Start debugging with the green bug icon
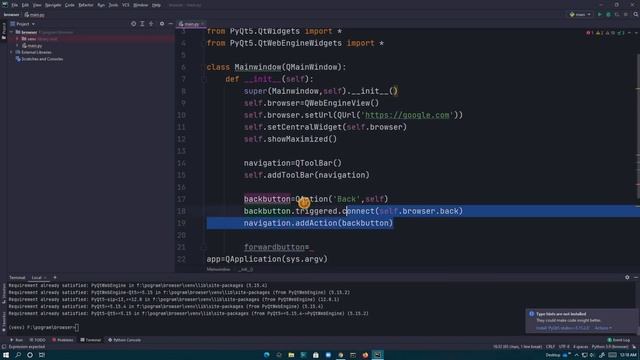This screenshot has height=360, width=640. [608, 14]
